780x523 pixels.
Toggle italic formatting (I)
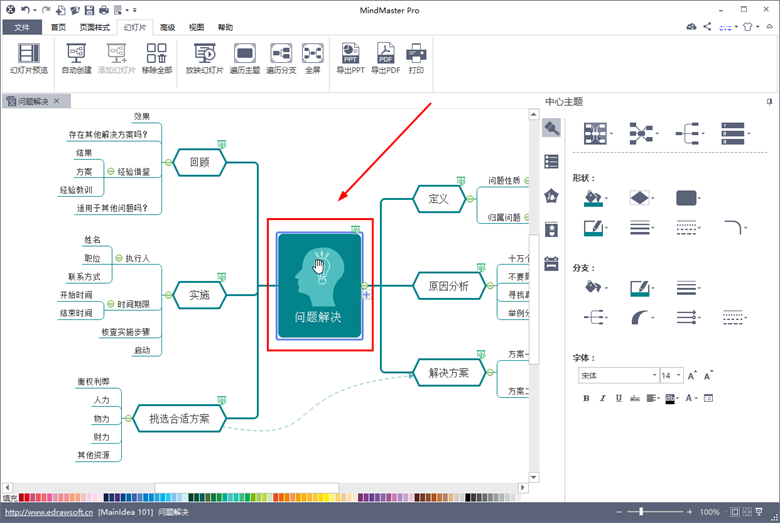coord(602,398)
